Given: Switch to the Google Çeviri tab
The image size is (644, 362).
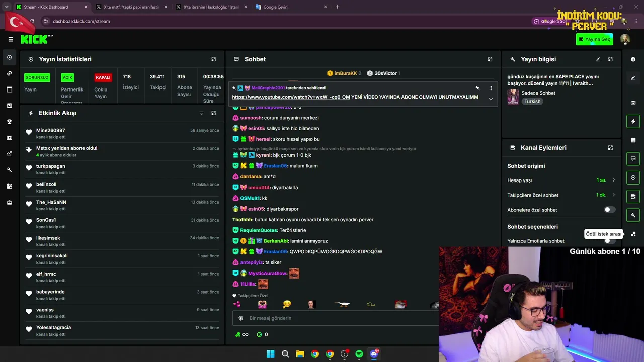Looking at the screenshot, I should pos(291,7).
